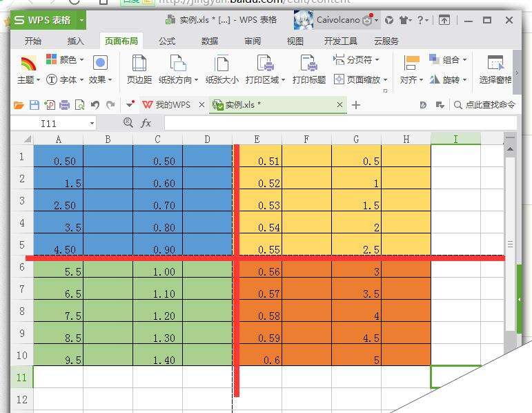This screenshot has height=413, width=532.
Task: Open the 开发工具 ribbon tab
Action: click(x=341, y=41)
